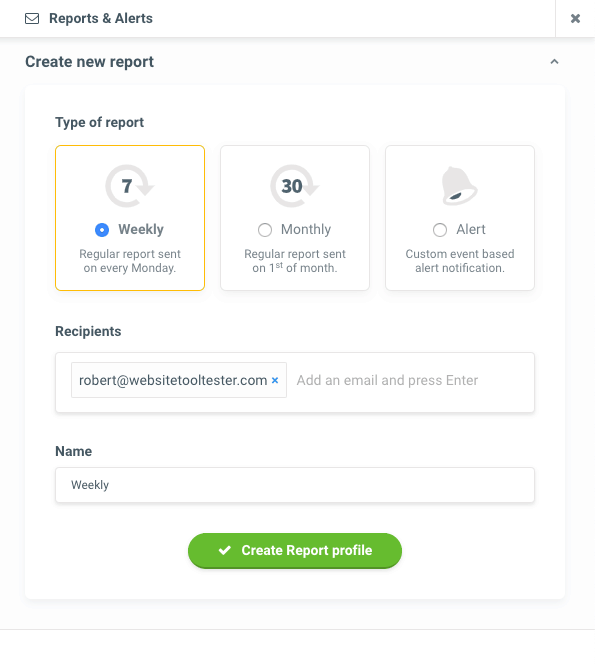
Task: Select the Monthly radio button
Action: 265,230
